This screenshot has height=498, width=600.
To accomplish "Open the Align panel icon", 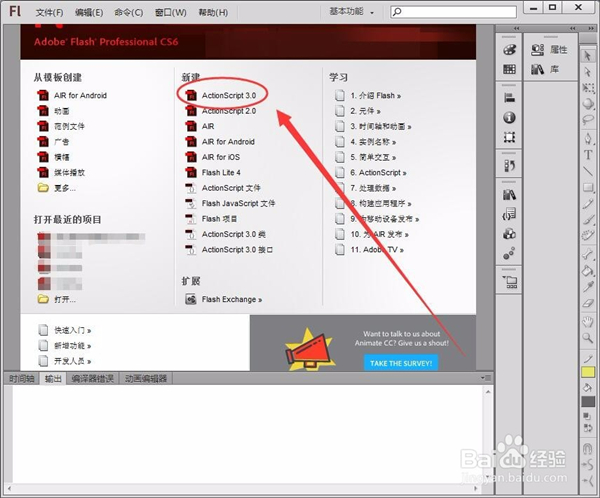I will [509, 98].
